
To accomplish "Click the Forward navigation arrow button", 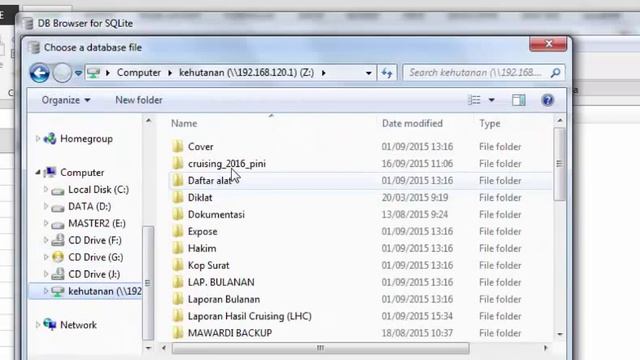I will coord(62,73).
